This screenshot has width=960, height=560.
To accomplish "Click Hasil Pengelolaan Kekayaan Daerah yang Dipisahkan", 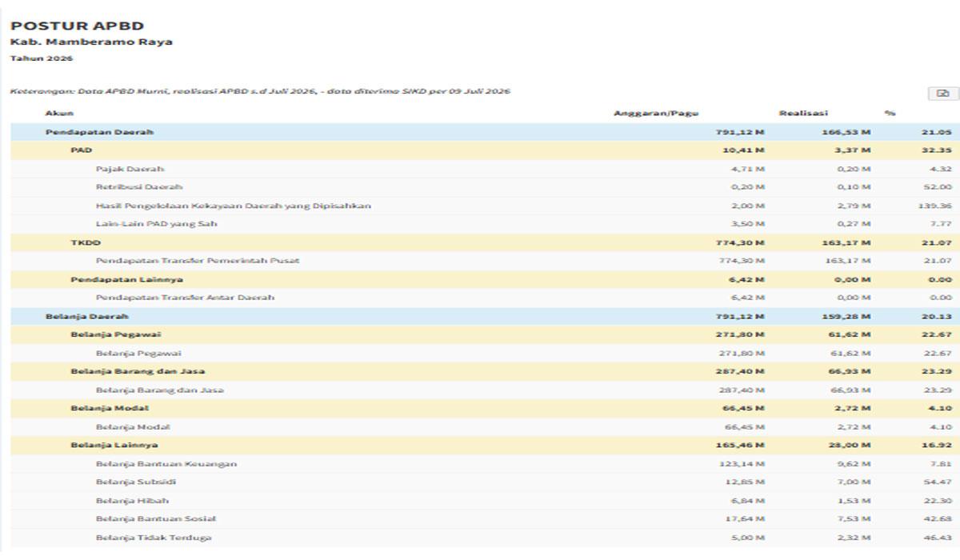I will click(233, 206).
